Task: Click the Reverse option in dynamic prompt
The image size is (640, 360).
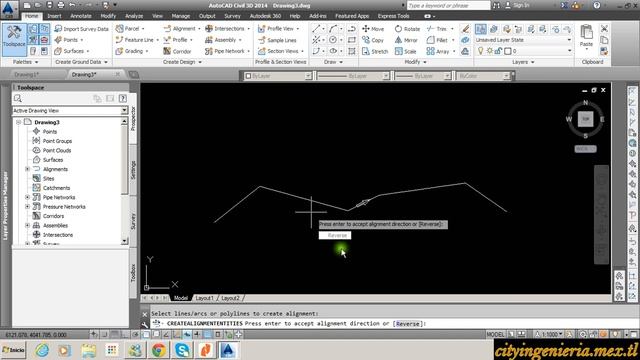Action: tap(335, 236)
